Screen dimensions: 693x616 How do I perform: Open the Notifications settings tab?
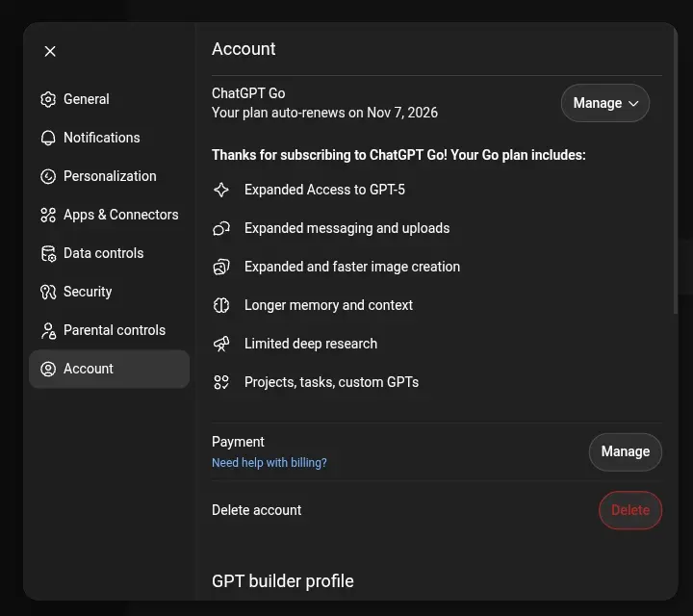(109, 138)
